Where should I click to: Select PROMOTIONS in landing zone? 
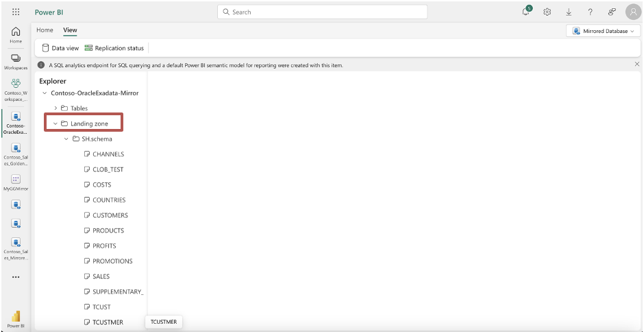pos(112,261)
